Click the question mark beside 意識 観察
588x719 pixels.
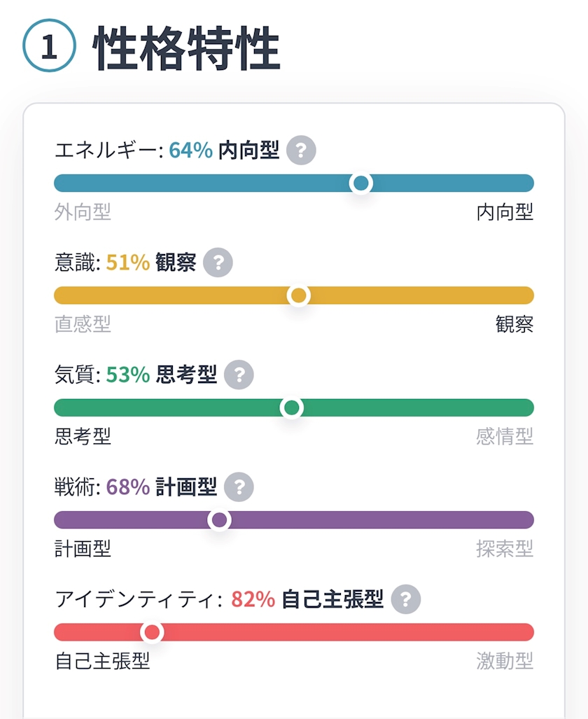click(x=218, y=263)
